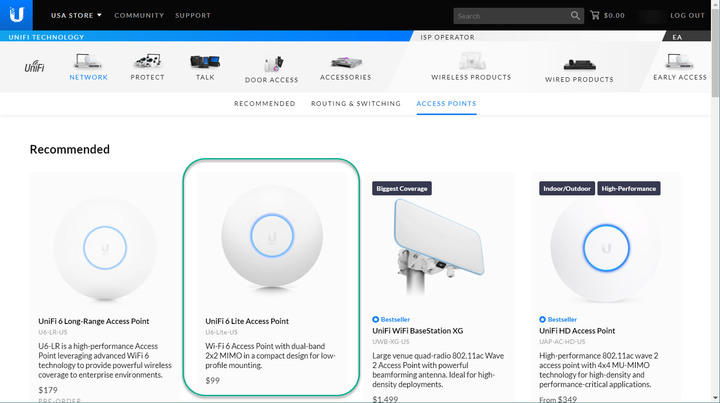Viewport: 720px width, 403px height.
Task: Click the UWB-XG-US SKU text
Action: click(x=390, y=341)
